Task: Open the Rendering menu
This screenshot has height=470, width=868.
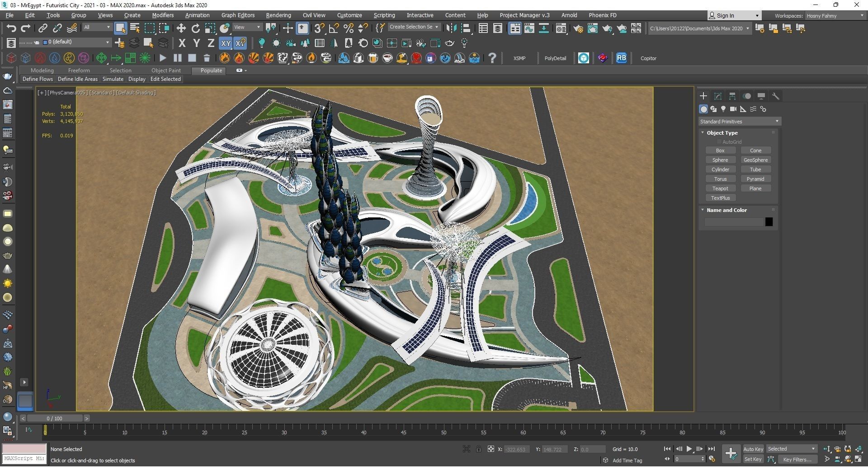Action: tap(278, 15)
